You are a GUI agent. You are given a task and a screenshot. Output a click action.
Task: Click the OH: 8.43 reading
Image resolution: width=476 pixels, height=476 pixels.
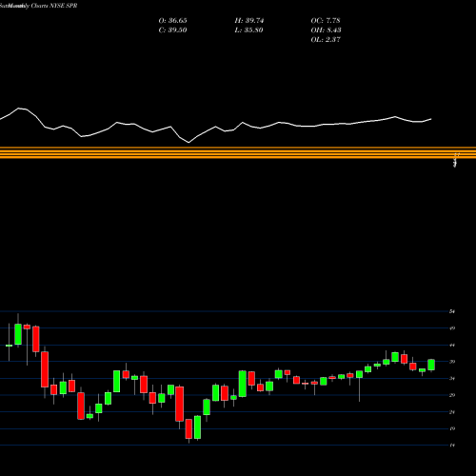point(326,30)
